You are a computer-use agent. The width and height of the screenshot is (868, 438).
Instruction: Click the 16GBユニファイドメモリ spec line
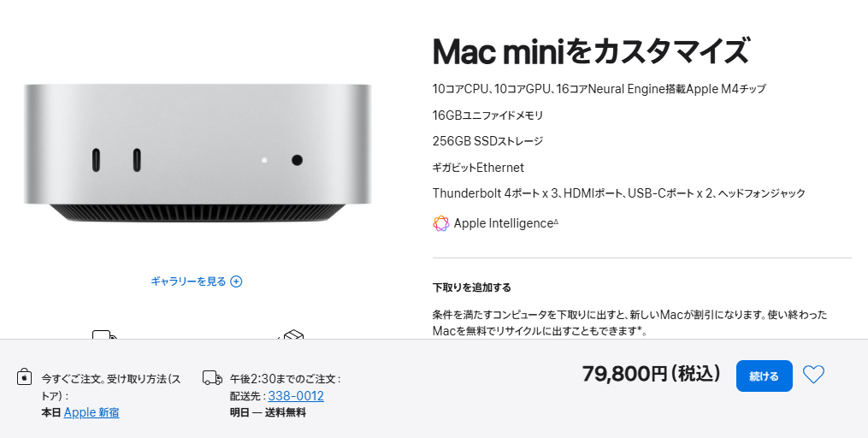pyautogui.click(x=488, y=115)
